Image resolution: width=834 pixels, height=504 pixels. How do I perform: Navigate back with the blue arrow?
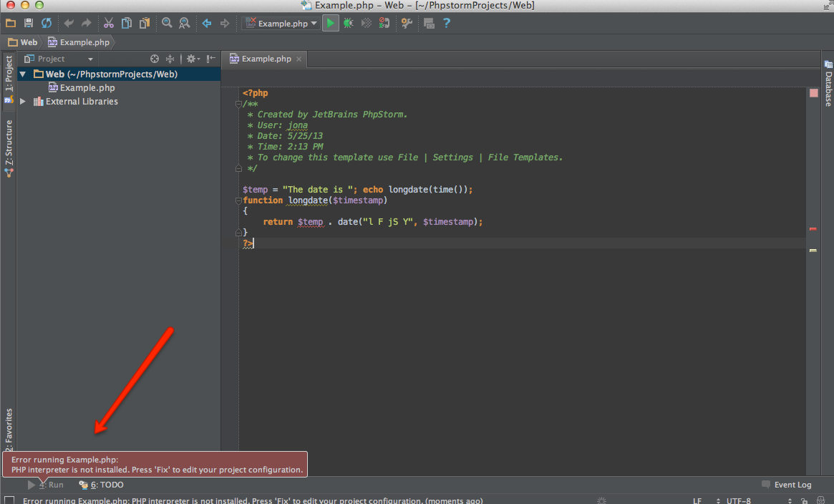click(x=207, y=24)
